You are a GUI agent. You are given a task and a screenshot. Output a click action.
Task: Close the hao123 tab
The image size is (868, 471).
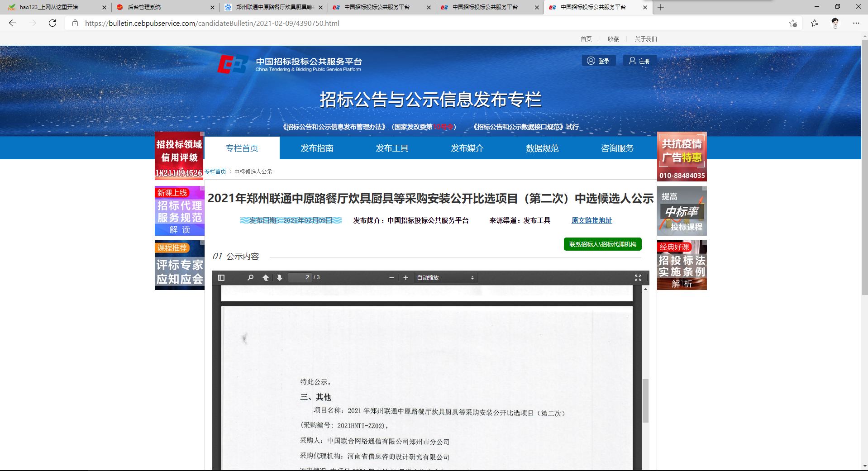104,7
